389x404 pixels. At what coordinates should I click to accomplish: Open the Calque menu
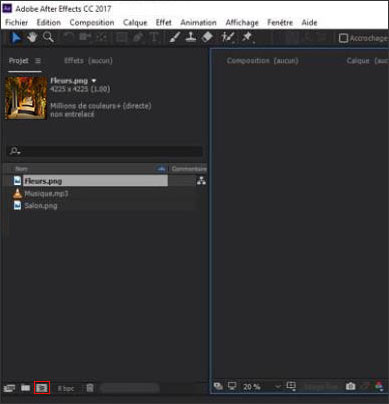point(135,23)
